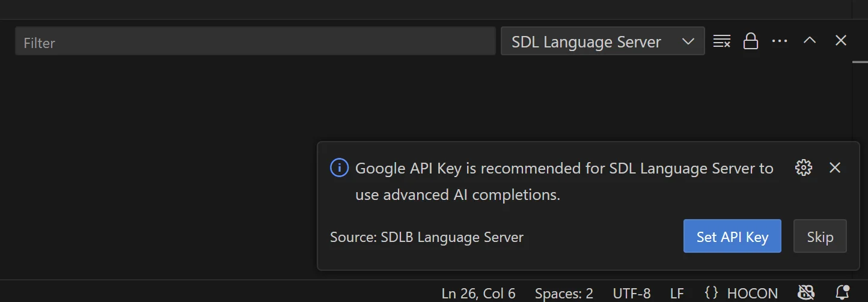
Task: Open the notification gear settings
Action: (x=804, y=168)
